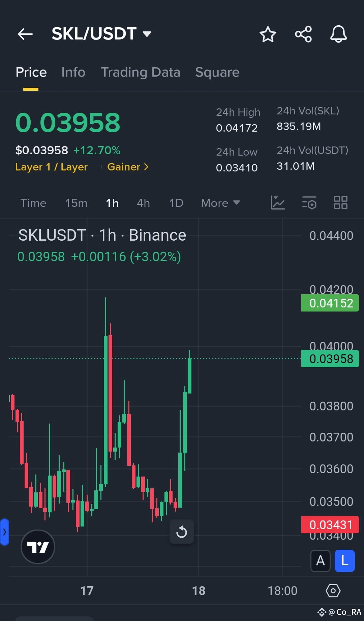Tap the 0.03800 price axis label
The image size is (364, 621).
[x=331, y=406]
